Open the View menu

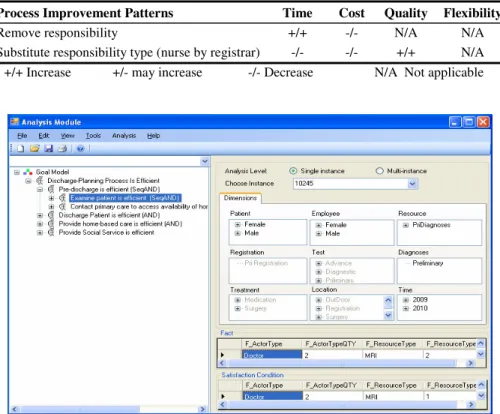(67, 136)
